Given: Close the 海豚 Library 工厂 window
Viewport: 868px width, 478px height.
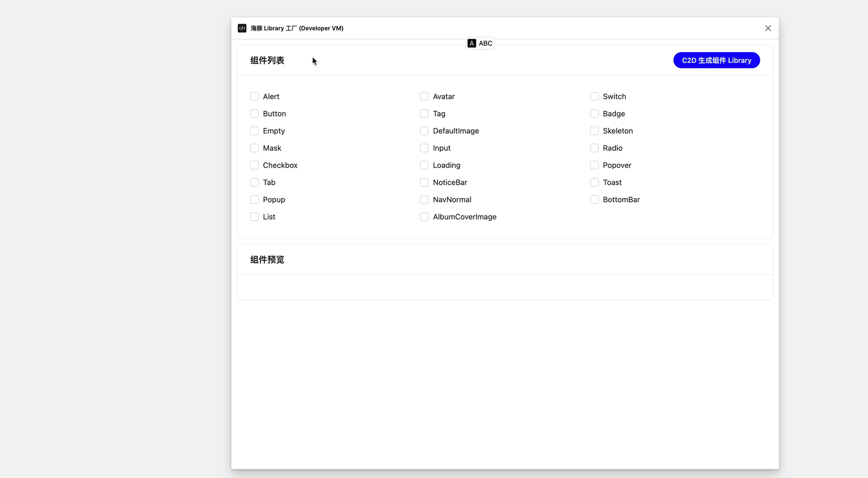Looking at the screenshot, I should point(768,28).
